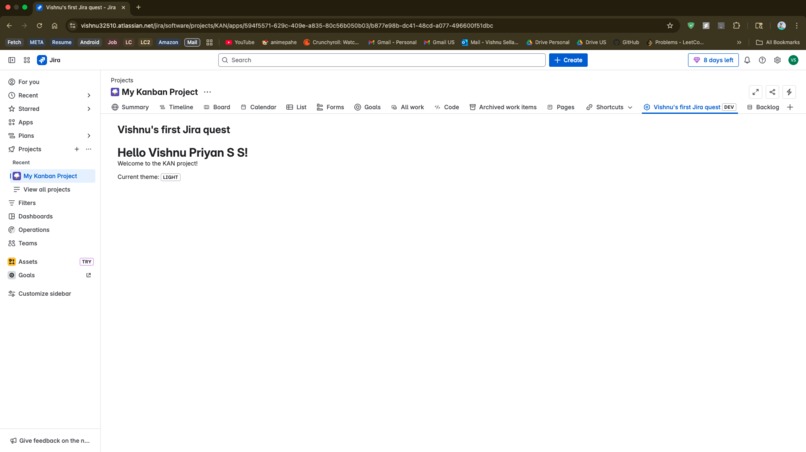Viewport: 806px width, 452px height.
Task: Show more bookmarks overflow chevron
Action: click(x=739, y=42)
